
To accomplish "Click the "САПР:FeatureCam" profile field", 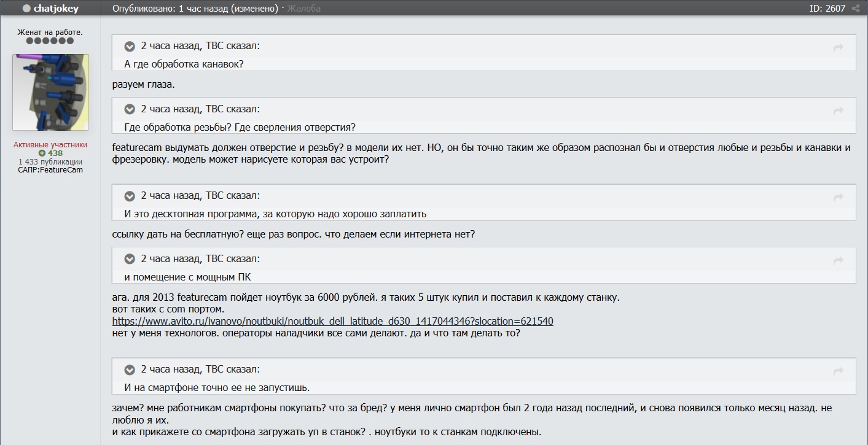I will 50,169.
